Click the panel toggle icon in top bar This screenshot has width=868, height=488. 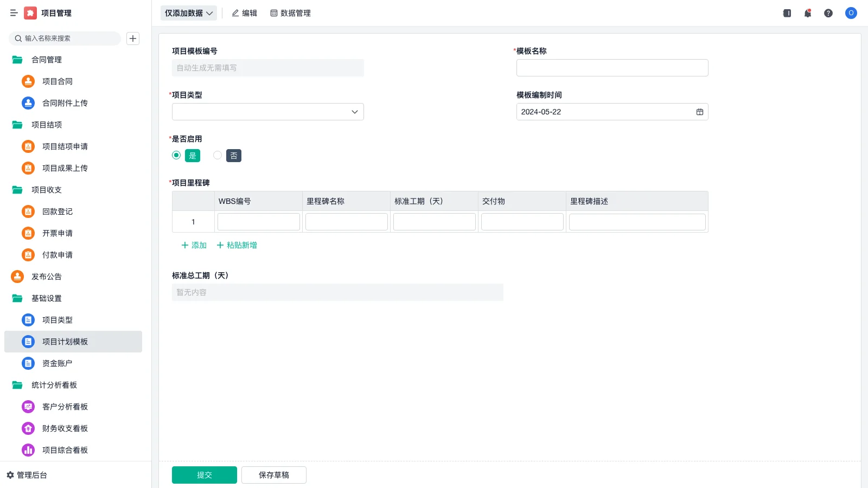786,13
